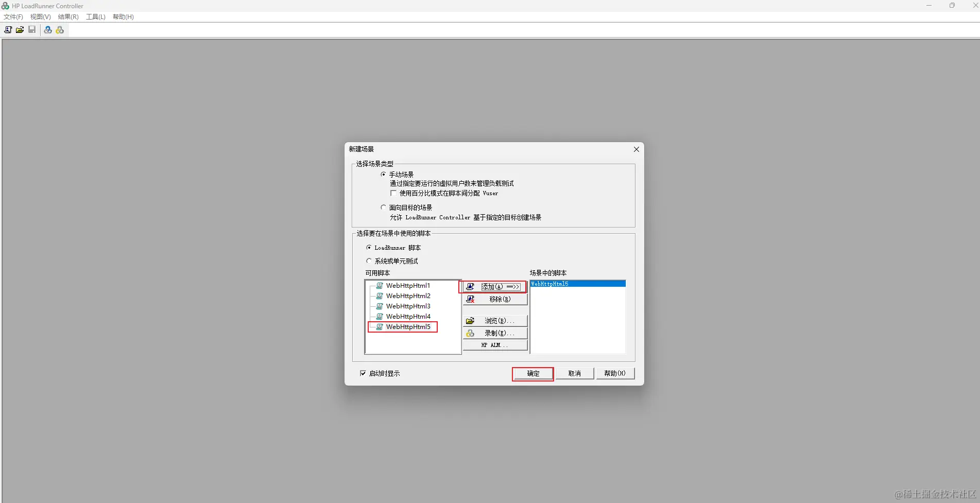Open the 结果(R) menu
The height and width of the screenshot is (503, 980).
click(68, 17)
